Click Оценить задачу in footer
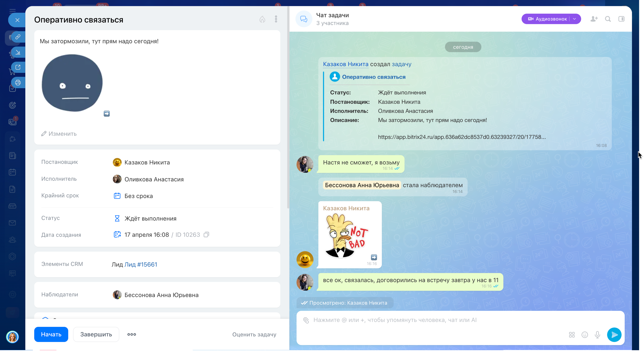Image resolution: width=644 pixels, height=352 pixels. [x=254, y=335]
